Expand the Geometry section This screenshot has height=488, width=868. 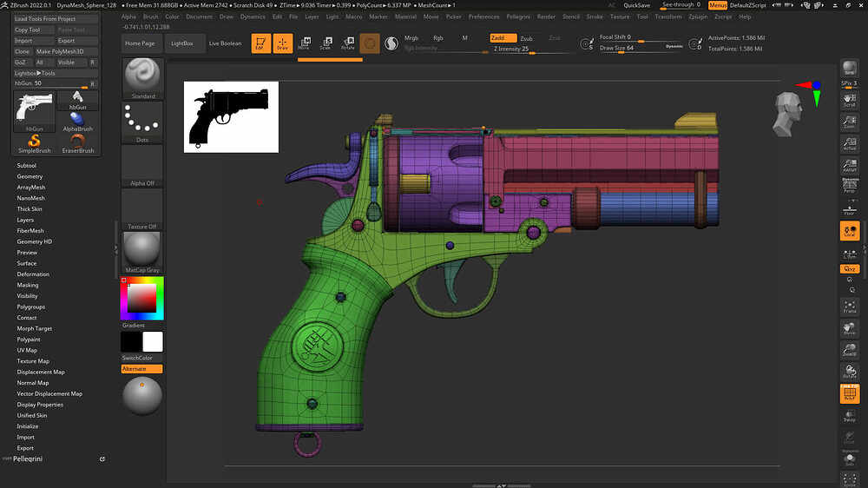pyautogui.click(x=30, y=176)
